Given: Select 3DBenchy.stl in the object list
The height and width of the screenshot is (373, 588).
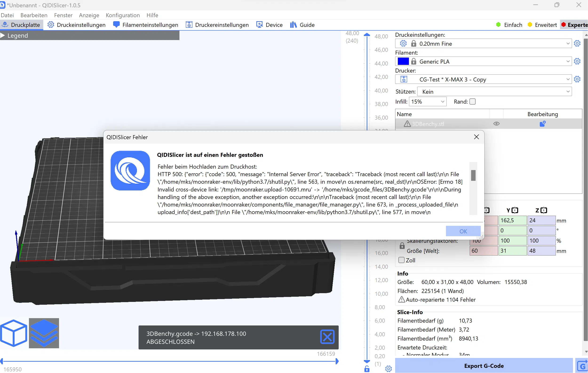Looking at the screenshot, I should 428,124.
